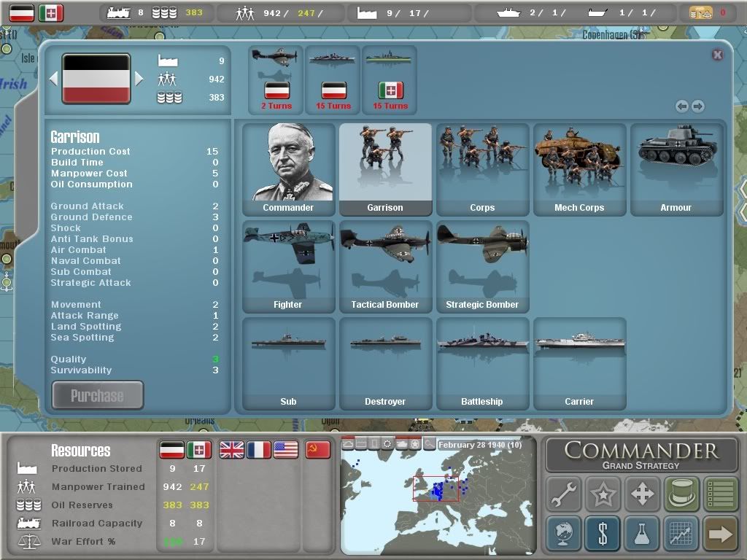Click the train icon in top bar
The height and width of the screenshot is (560, 747).
(x=118, y=13)
